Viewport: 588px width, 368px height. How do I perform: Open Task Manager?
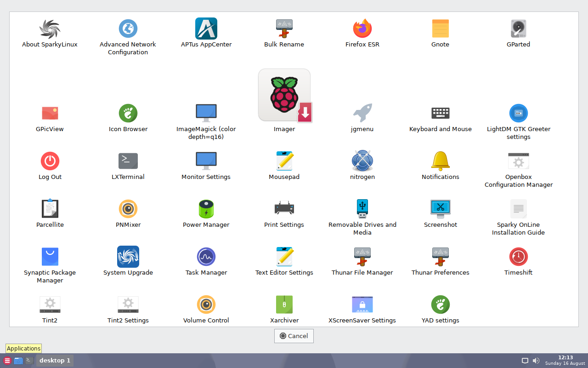206,257
